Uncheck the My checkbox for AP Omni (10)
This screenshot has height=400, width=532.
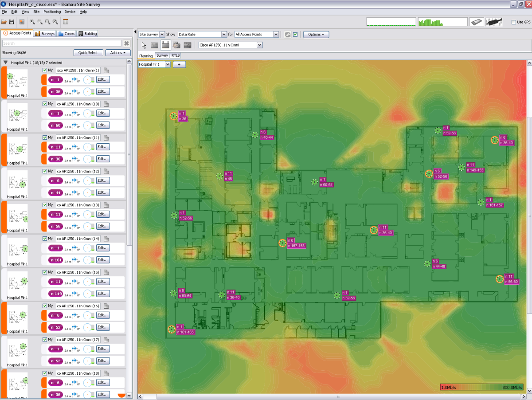click(x=45, y=104)
